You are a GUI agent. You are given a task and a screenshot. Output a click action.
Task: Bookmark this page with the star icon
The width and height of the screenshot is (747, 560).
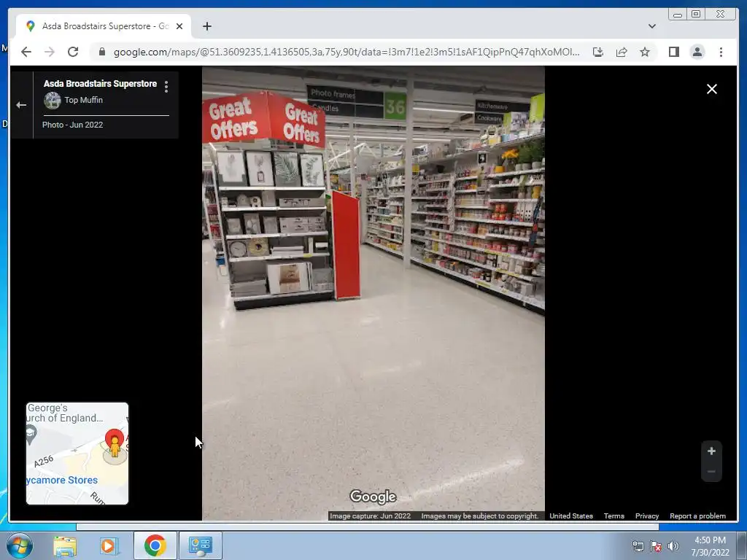tap(645, 52)
